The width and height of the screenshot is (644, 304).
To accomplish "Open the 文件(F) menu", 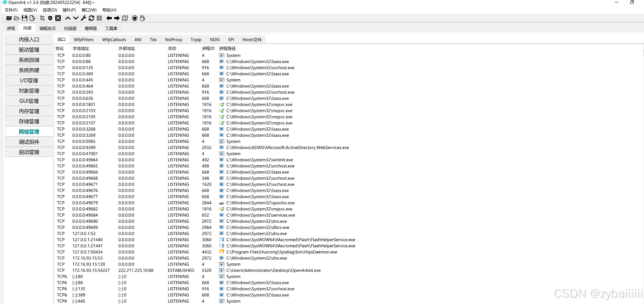I will (x=11, y=10).
